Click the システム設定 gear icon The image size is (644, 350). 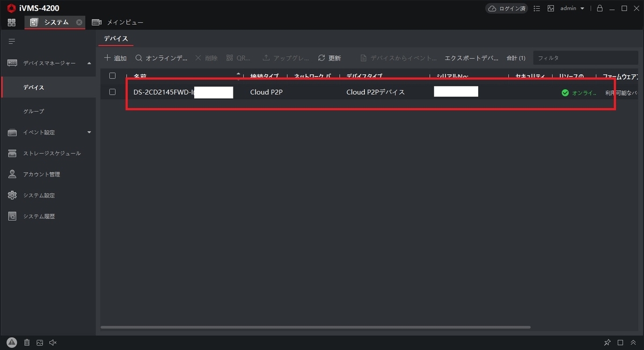12,195
